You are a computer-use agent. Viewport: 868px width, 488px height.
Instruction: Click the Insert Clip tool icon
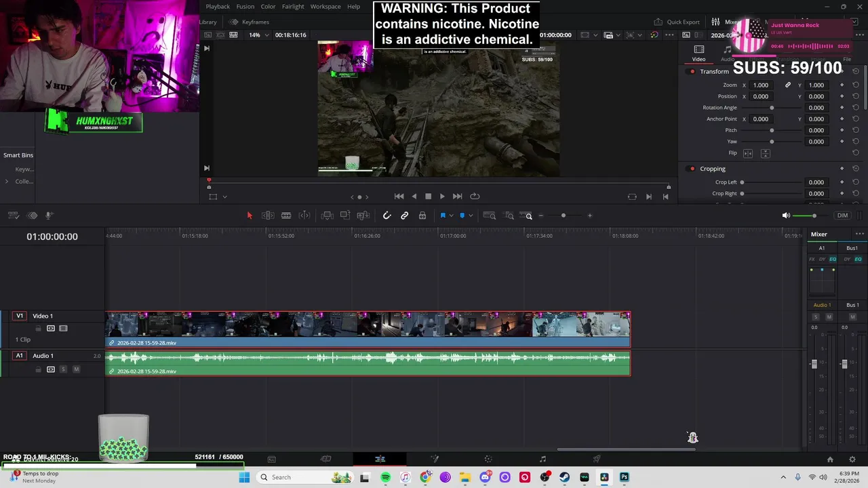pyautogui.click(x=327, y=216)
